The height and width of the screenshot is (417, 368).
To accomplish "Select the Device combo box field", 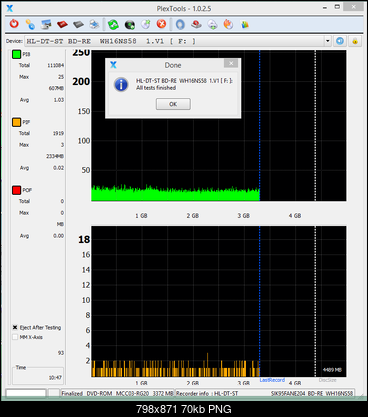I will pyautogui.click(x=178, y=41).
